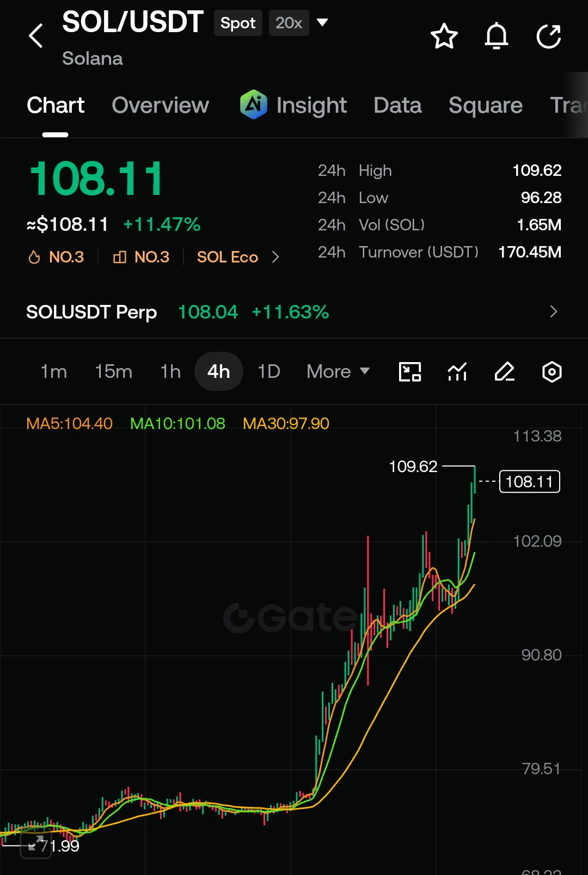
Task: Tap the Spot market label
Action: tap(238, 23)
